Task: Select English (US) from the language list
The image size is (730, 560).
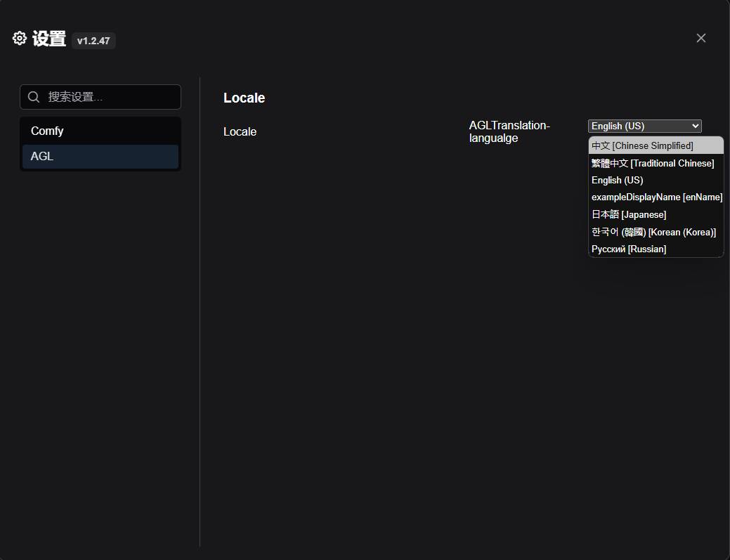Action: pyautogui.click(x=656, y=180)
